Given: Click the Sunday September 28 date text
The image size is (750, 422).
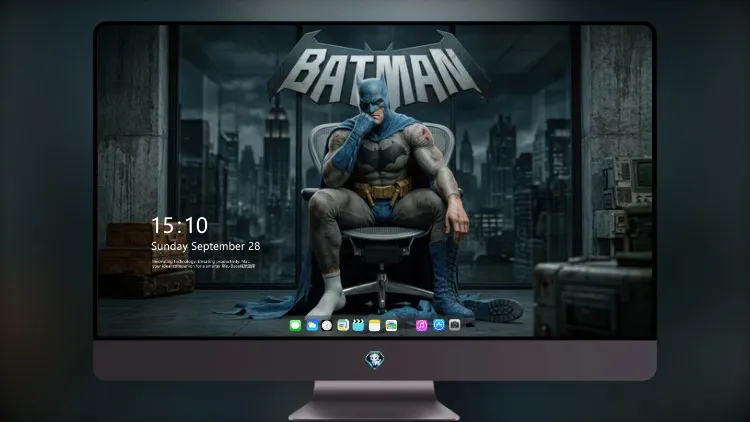Looking at the screenshot, I should [x=206, y=246].
